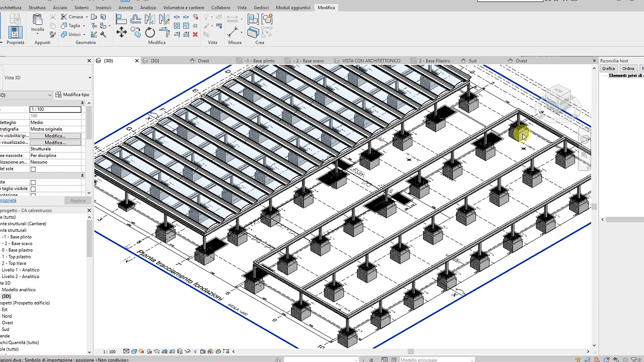This screenshot has height=362, width=644.
Task: Open the Proprietà properties palette icon
Action: [15, 32]
